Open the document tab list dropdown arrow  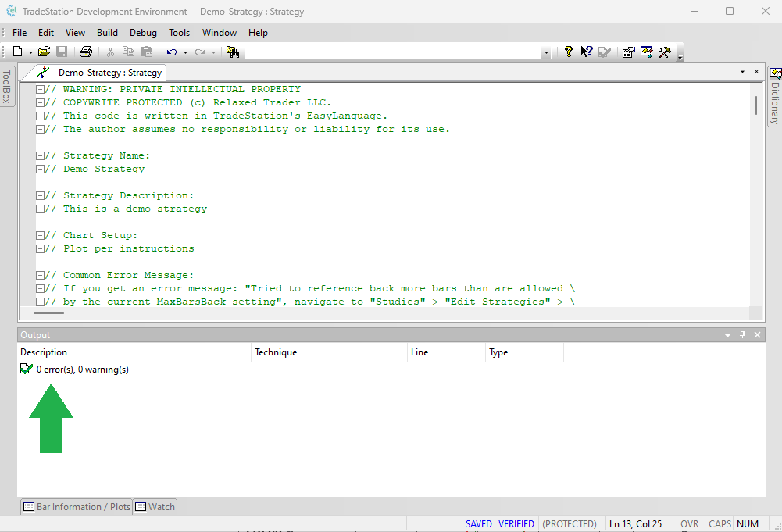coord(742,72)
